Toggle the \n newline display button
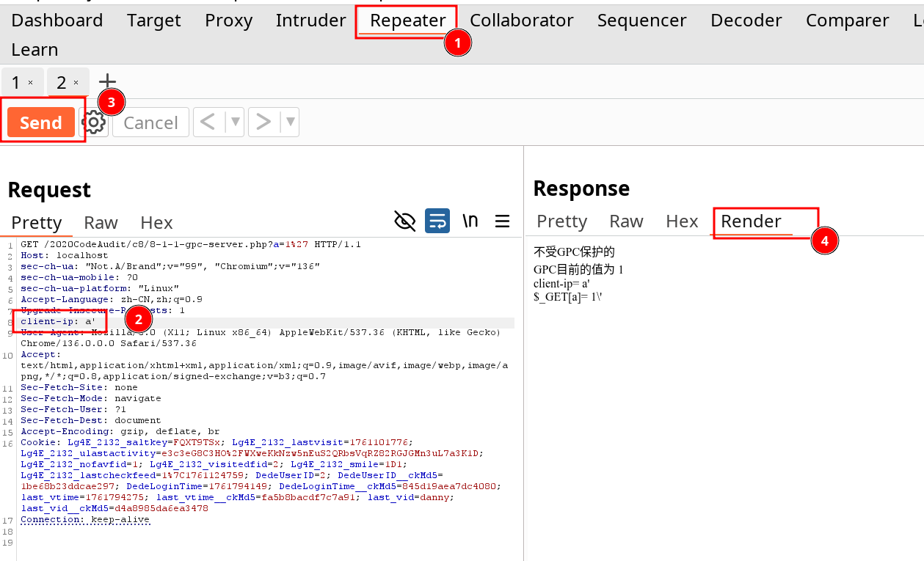The width and height of the screenshot is (924, 561). coord(470,221)
